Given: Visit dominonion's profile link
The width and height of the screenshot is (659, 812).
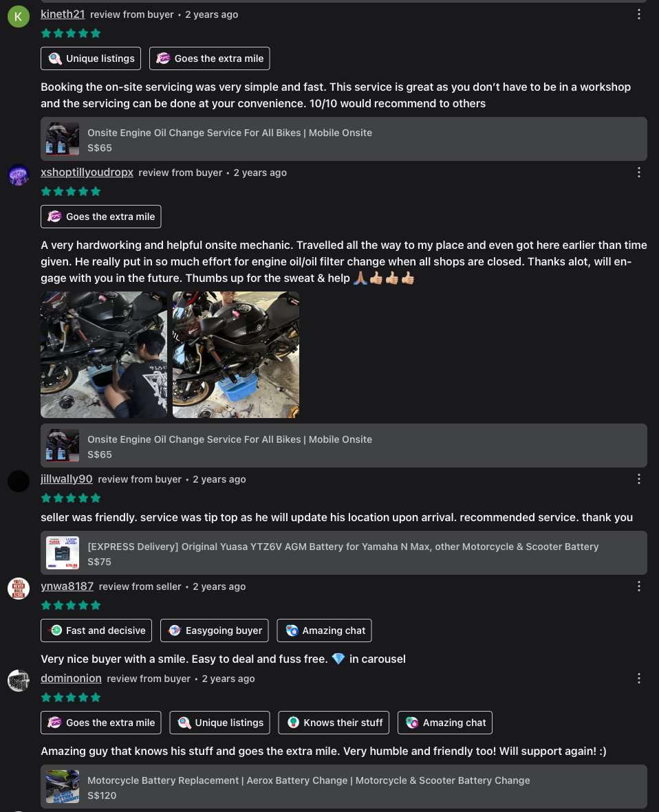Looking at the screenshot, I should (71, 679).
